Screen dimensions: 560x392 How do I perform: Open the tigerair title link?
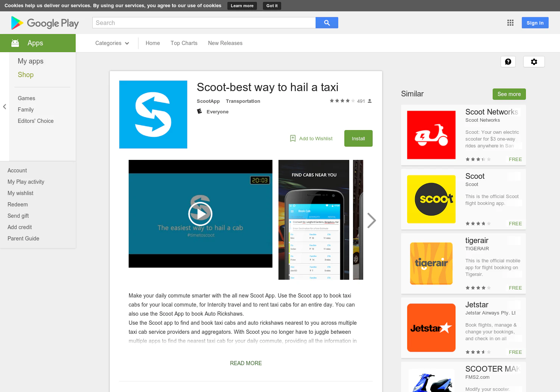477,240
